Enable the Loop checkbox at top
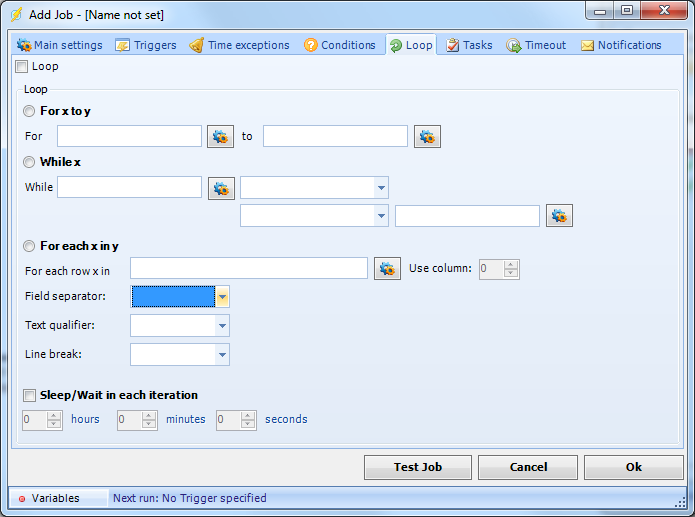695x517 pixels. coord(22,67)
